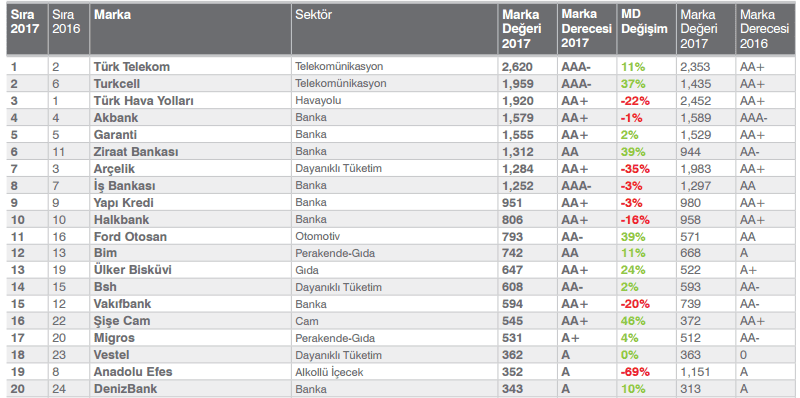Select the Arçelik brand cell
This screenshot has height=398, width=800.
click(114, 168)
